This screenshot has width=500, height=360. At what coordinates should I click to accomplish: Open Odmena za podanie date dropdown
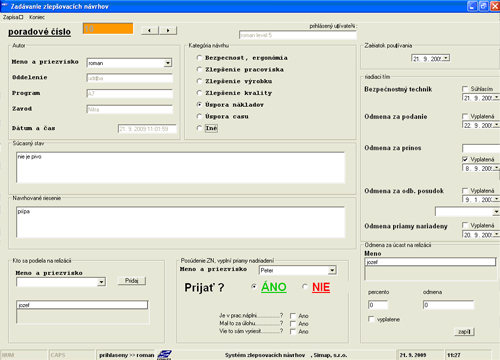(496, 125)
